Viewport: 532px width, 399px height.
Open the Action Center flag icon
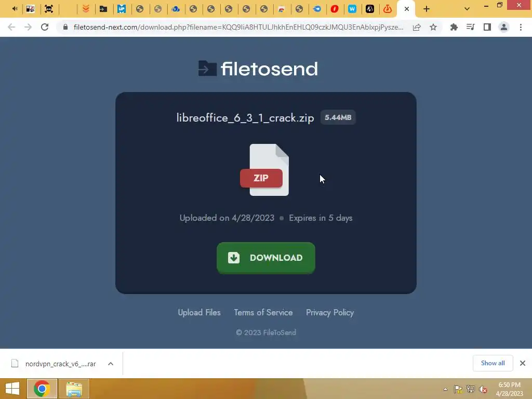(x=458, y=389)
